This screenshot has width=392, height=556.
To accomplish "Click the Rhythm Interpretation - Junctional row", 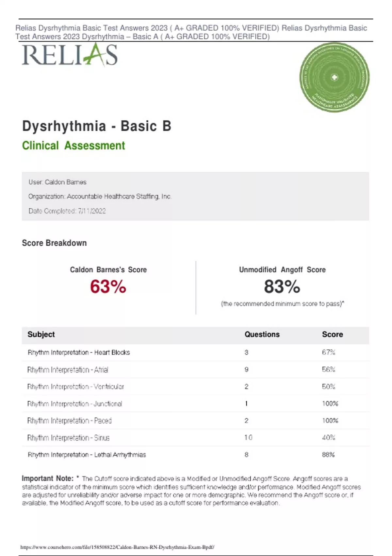I will point(74,404).
